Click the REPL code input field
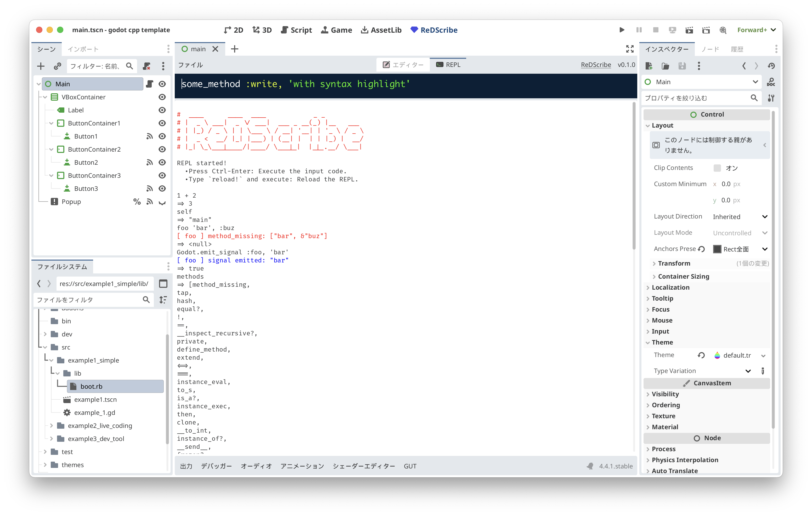This screenshot has height=516, width=812. [x=406, y=86]
